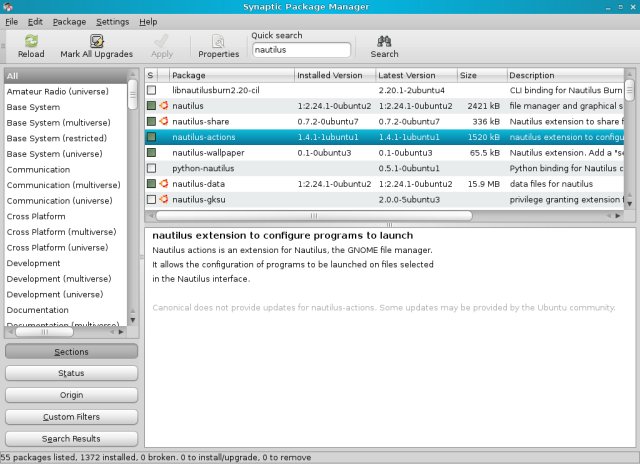This screenshot has height=464, width=640.
Task: Click right arrow of package list scrollbar
Action: click(x=618, y=215)
